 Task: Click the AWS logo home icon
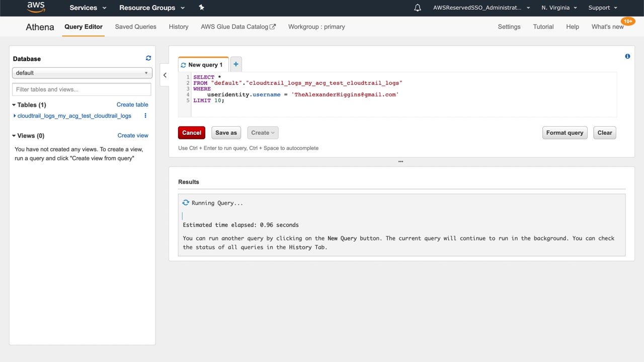(36, 8)
